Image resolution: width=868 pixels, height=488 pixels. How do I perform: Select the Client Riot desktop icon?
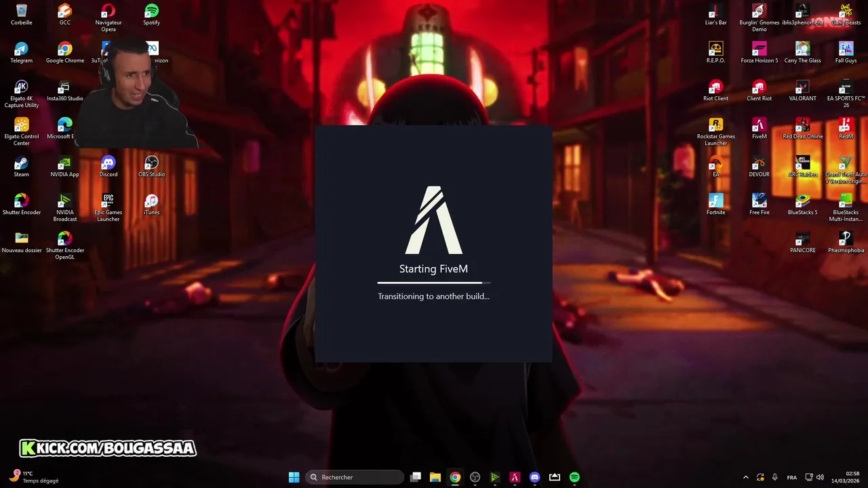(x=759, y=91)
